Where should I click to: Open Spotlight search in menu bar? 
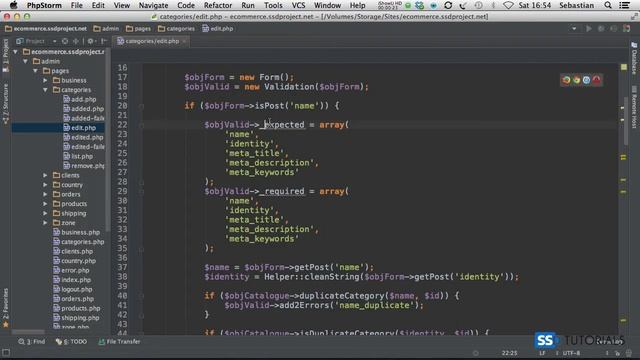pos(608,5)
